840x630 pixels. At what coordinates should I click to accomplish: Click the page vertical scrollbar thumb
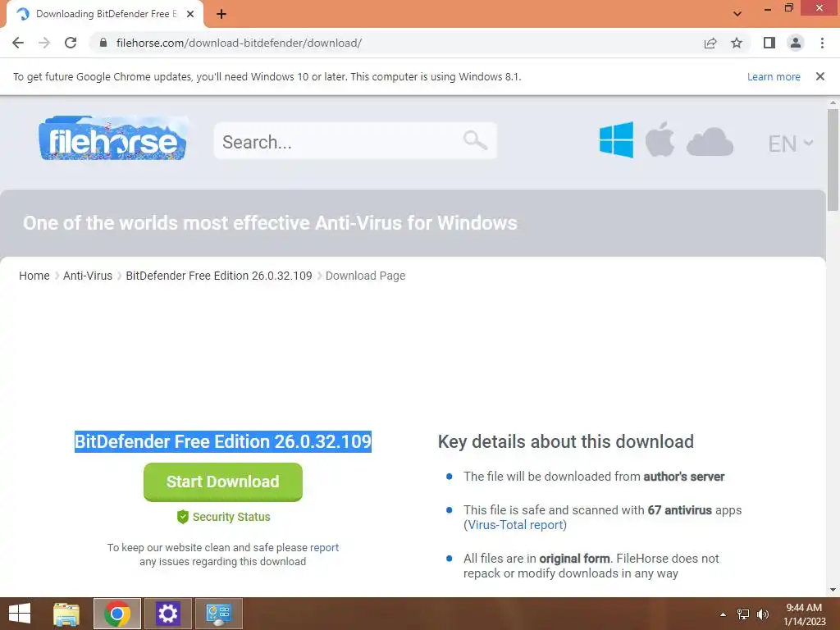click(x=833, y=160)
